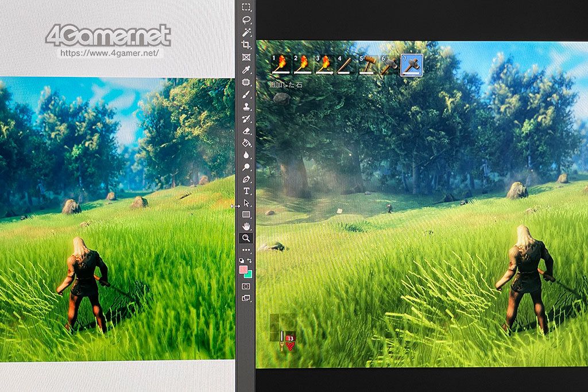The image size is (588, 392).
Task: Click the '追加した 石' pickup message
Action: tap(286, 85)
